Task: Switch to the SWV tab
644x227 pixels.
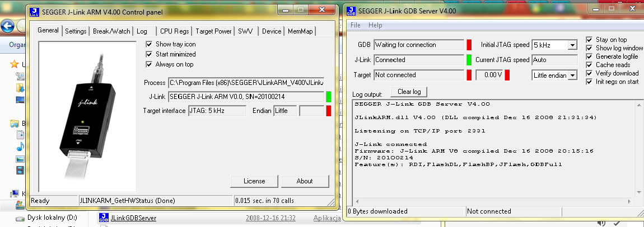Action: pyautogui.click(x=246, y=31)
